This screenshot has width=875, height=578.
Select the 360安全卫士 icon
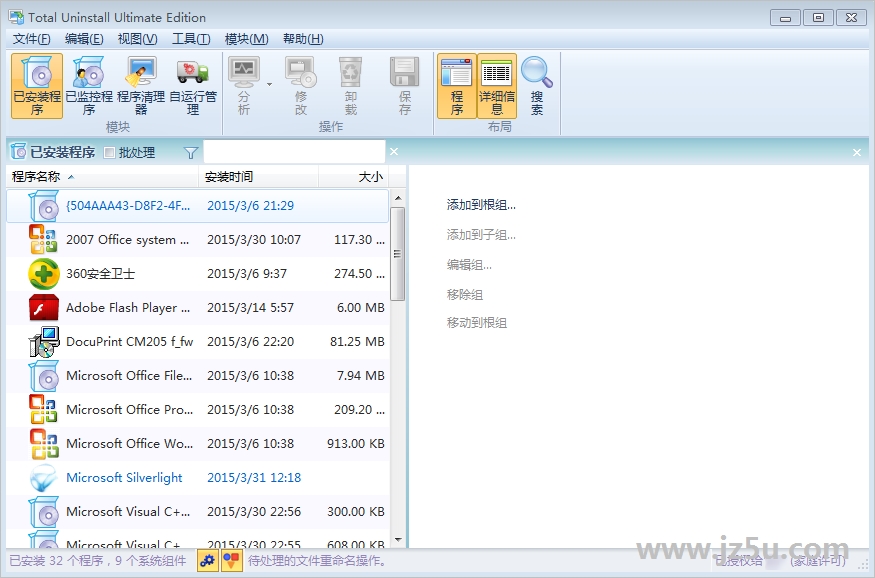(44, 273)
